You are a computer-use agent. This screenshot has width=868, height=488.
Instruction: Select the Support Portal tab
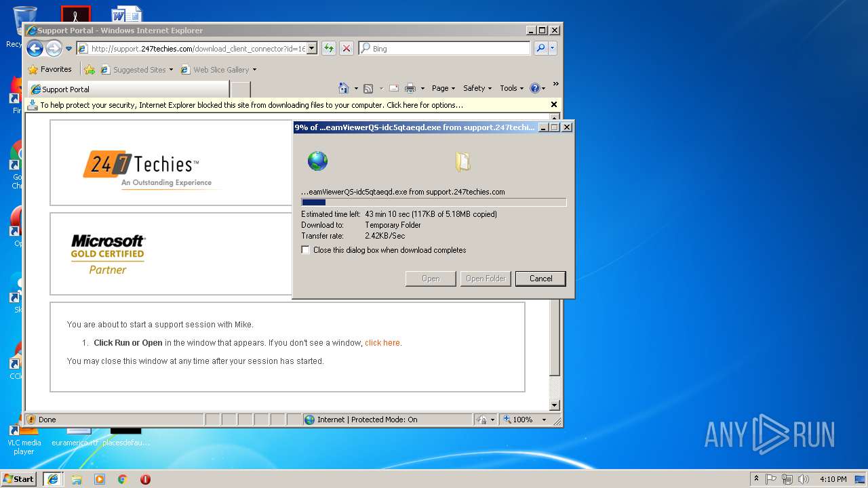[127, 89]
